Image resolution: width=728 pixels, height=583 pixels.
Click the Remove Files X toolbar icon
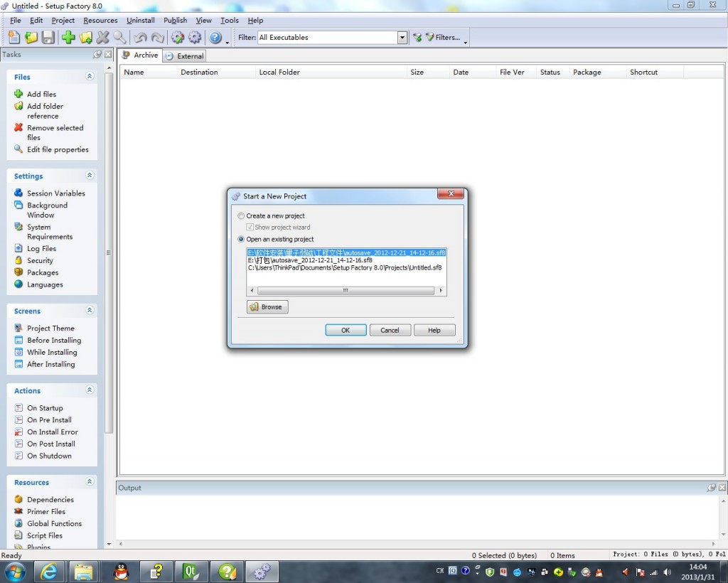click(x=103, y=37)
